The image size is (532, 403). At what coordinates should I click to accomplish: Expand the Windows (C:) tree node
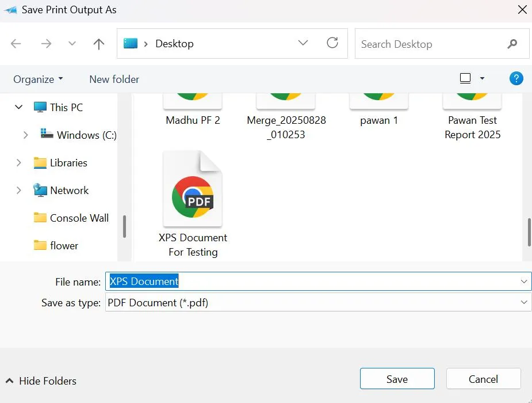(x=25, y=135)
